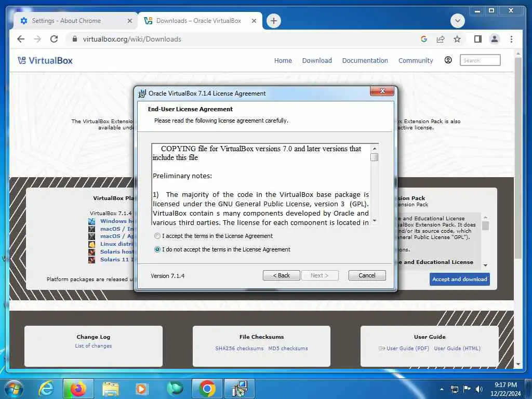Click Cancel in the license dialog
This screenshot has width=532, height=399.
coord(367,275)
